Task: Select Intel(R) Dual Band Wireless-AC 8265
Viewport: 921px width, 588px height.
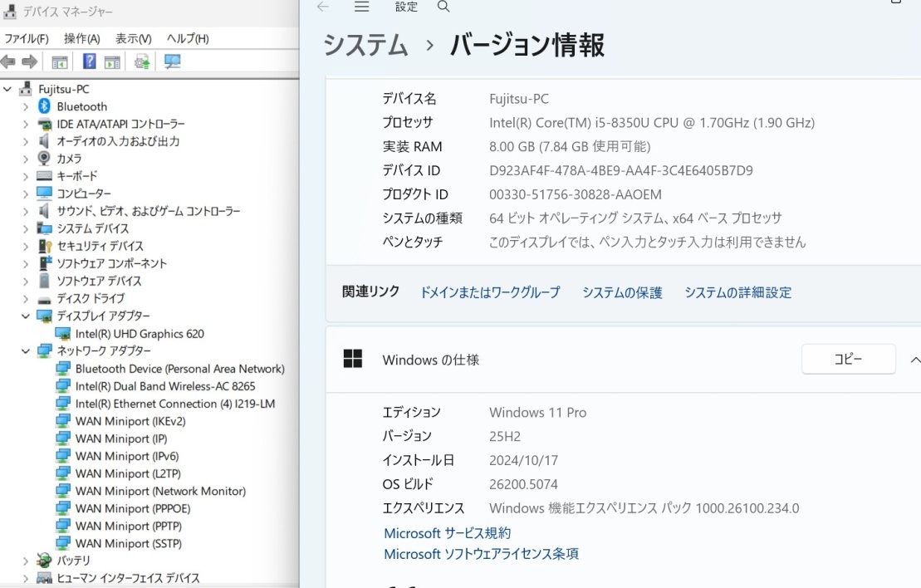Action: (164, 386)
